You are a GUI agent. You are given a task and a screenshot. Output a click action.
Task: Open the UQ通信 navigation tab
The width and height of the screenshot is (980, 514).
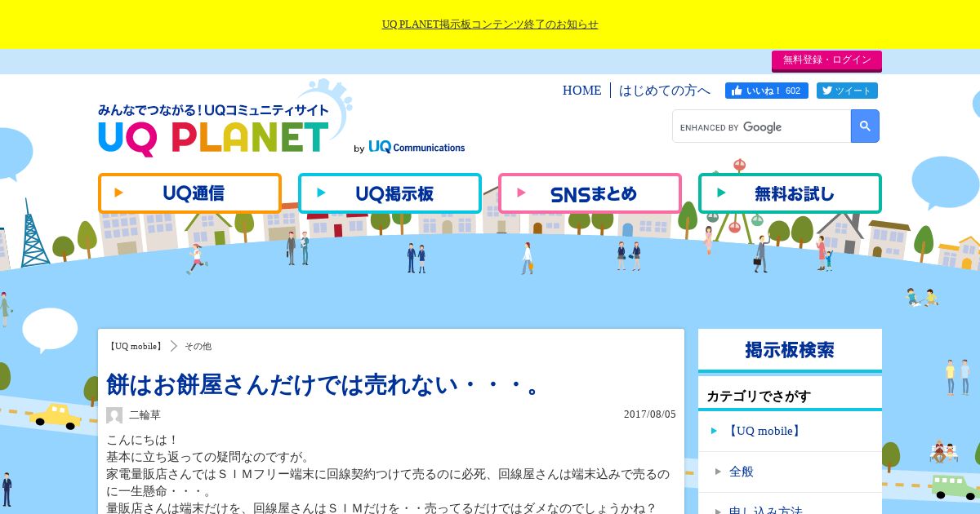[x=189, y=193]
